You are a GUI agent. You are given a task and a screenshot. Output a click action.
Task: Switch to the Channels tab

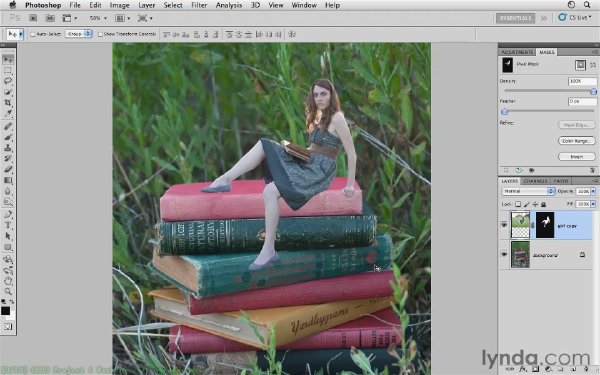(535, 181)
